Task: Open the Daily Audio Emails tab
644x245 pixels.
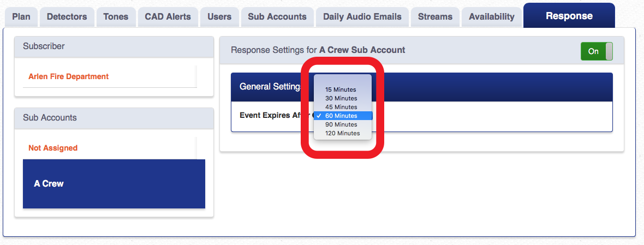Action: click(362, 17)
